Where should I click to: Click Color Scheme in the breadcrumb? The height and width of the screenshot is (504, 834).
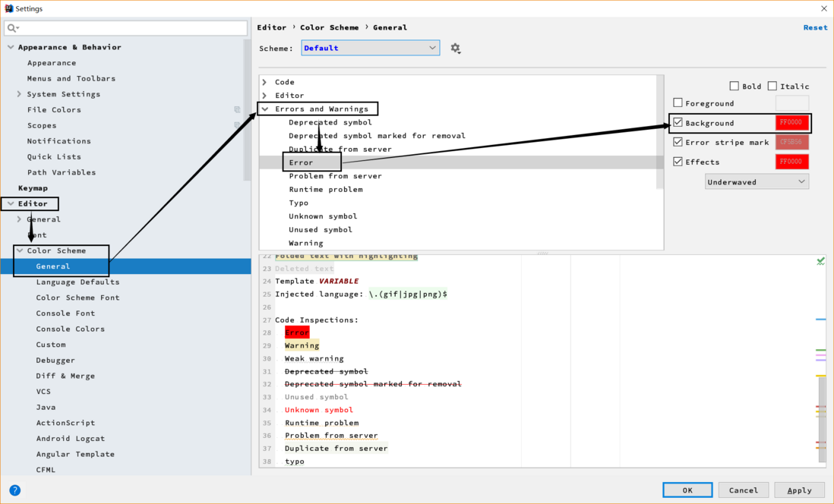click(x=329, y=27)
